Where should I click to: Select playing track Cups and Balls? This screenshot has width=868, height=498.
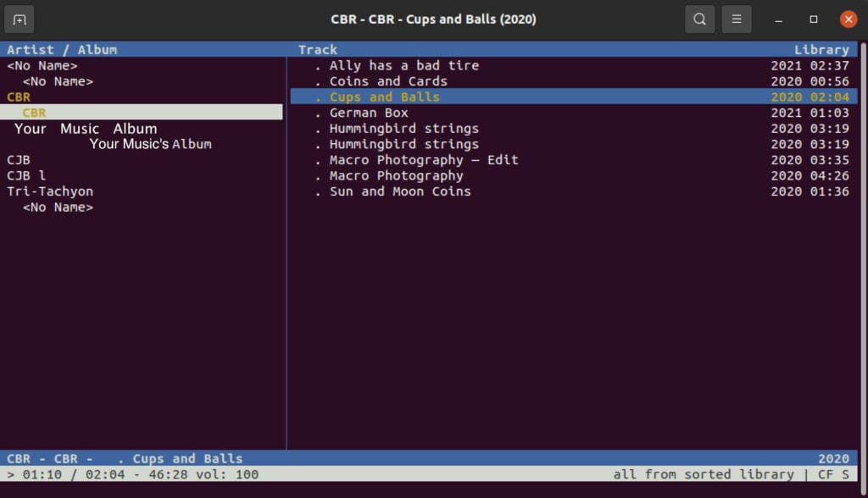point(574,97)
